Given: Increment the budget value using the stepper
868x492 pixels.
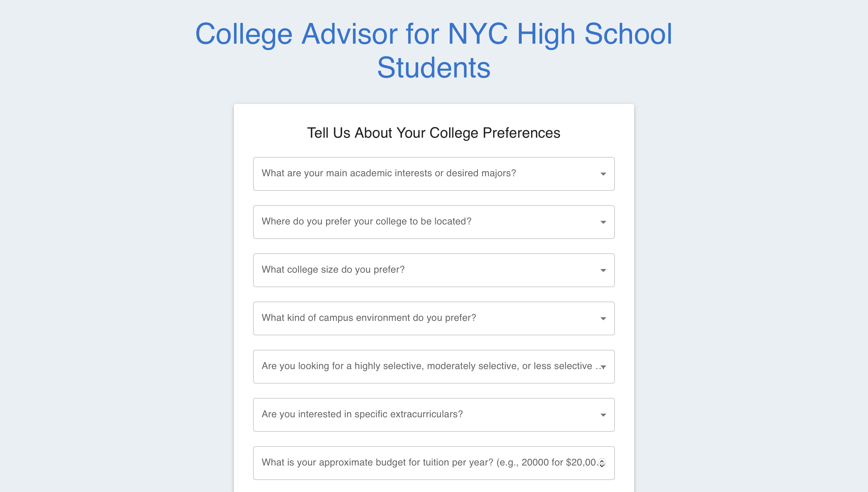Looking at the screenshot, I should [x=601, y=461].
